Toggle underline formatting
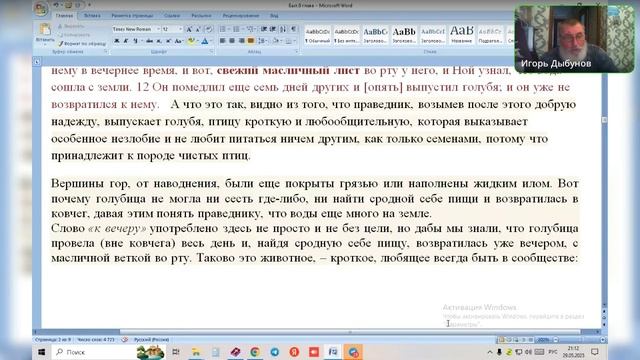 point(135,41)
